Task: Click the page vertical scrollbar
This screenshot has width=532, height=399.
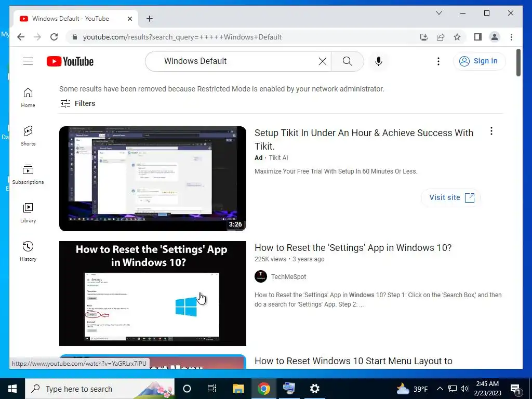Action: (x=518, y=63)
